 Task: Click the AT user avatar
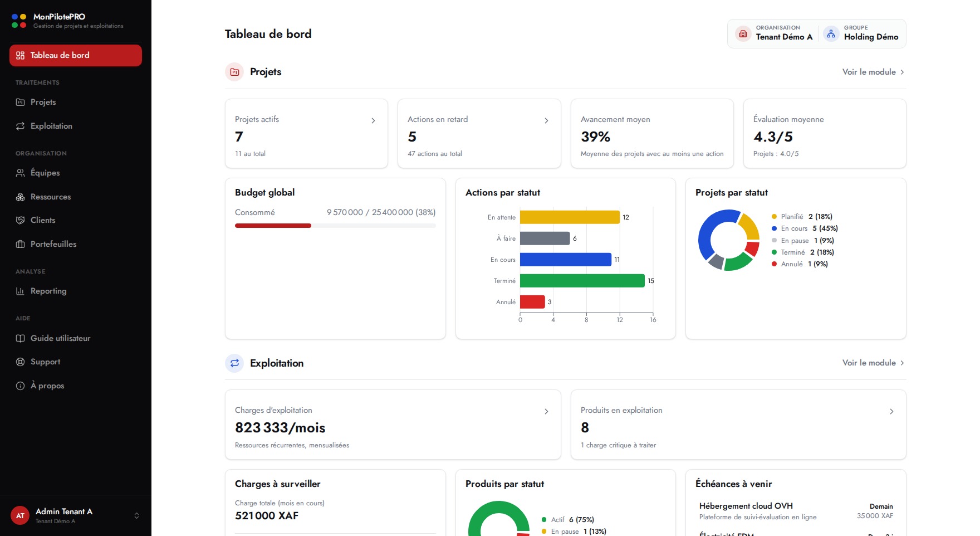click(20, 515)
